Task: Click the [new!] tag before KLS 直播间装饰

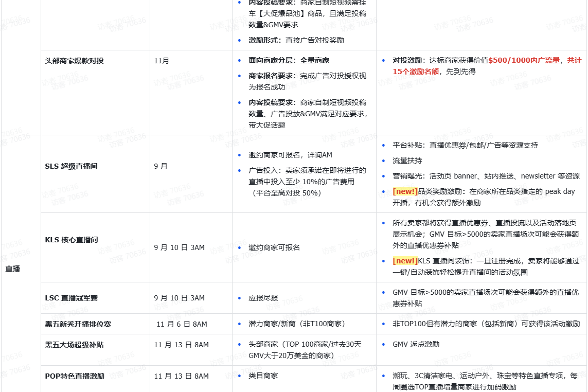Action: (405, 261)
